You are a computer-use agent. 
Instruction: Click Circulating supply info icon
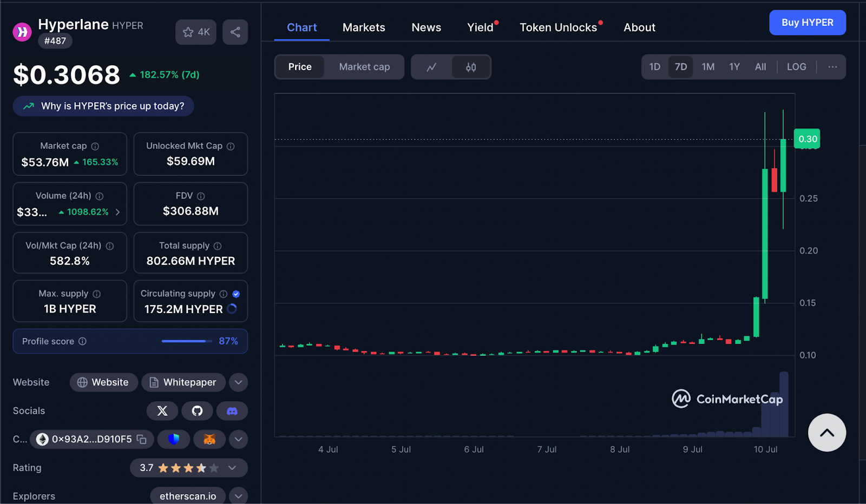coord(224,294)
